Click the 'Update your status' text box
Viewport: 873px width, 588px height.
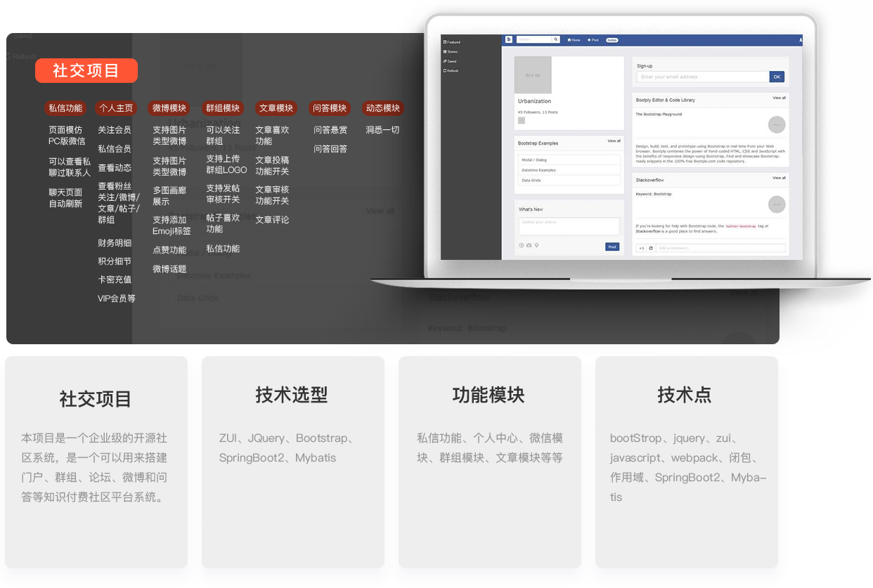tap(569, 226)
